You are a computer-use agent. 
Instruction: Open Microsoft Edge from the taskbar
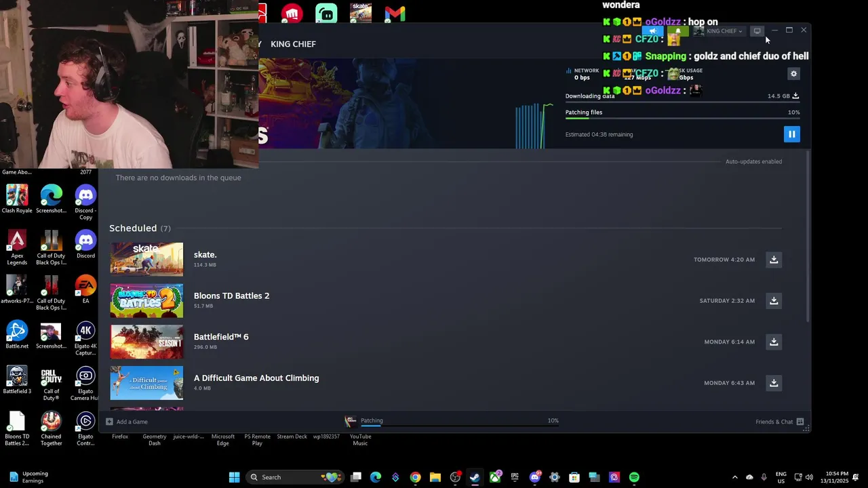click(376, 477)
